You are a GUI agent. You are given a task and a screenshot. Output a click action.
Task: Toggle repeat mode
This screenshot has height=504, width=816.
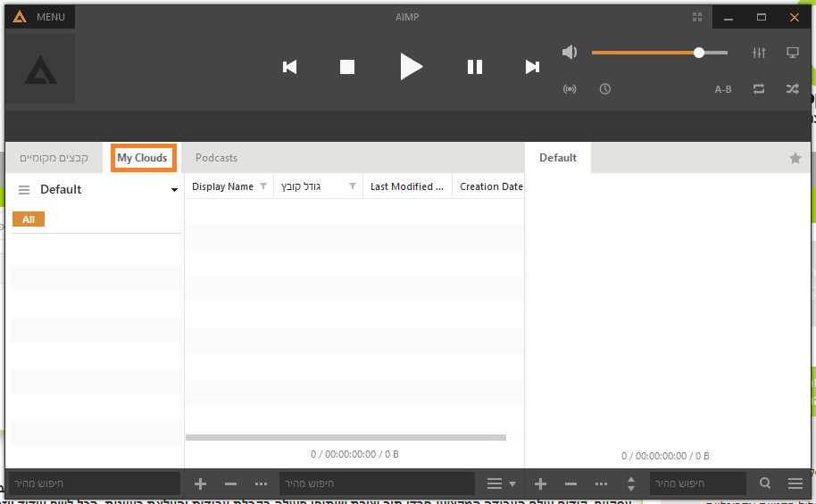coord(759,89)
